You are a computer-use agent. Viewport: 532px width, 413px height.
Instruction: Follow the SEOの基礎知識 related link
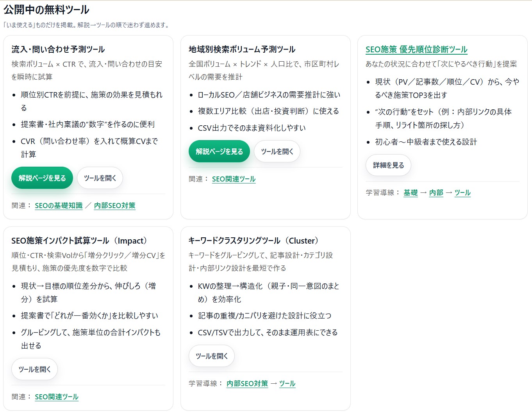(x=59, y=206)
